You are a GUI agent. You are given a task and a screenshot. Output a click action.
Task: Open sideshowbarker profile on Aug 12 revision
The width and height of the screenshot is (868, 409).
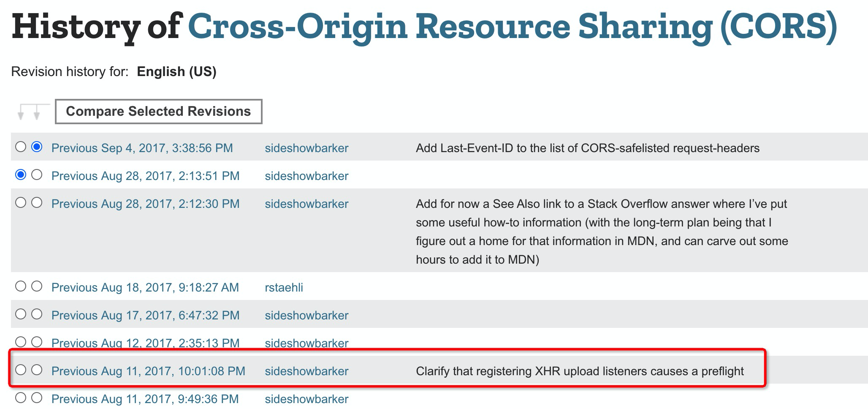pos(307,343)
